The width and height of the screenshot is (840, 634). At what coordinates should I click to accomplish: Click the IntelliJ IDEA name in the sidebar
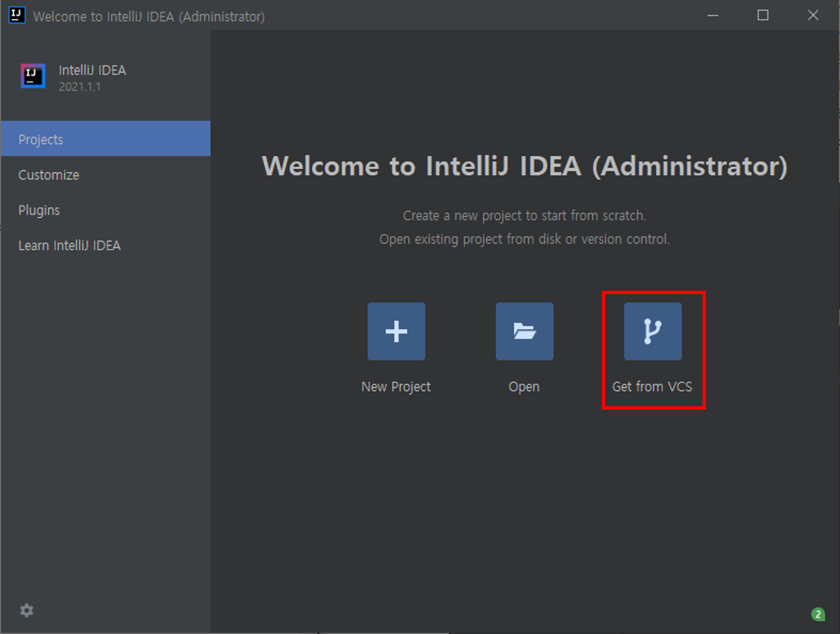click(x=92, y=70)
